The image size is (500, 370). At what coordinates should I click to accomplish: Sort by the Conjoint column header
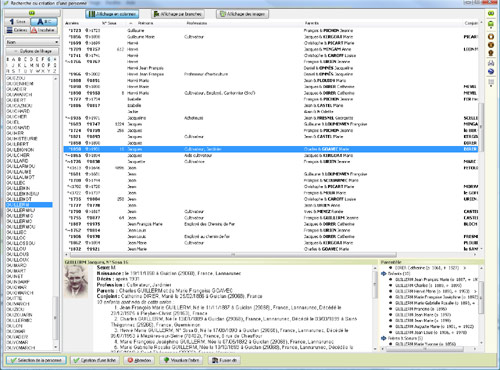click(x=471, y=23)
